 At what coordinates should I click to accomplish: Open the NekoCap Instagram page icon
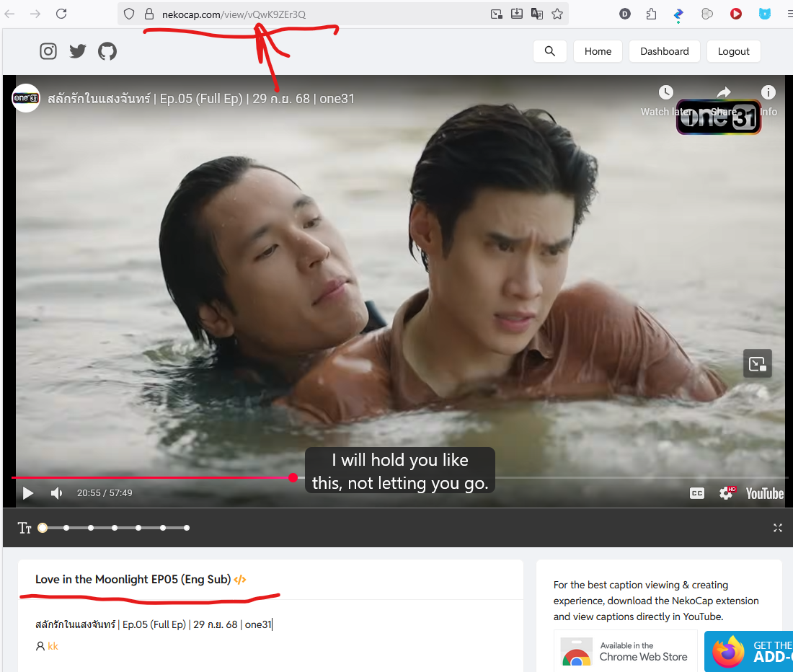pos(48,51)
